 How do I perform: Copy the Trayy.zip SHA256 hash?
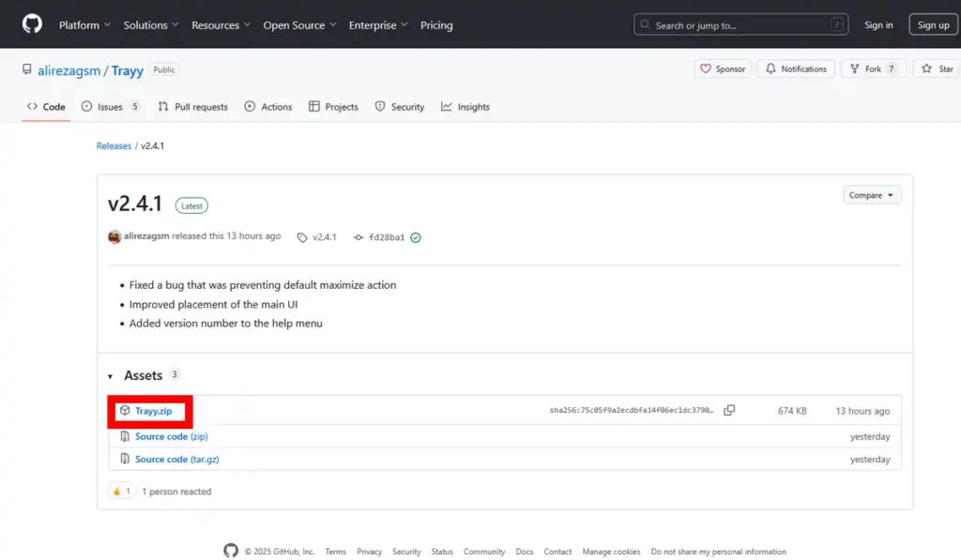click(x=729, y=411)
